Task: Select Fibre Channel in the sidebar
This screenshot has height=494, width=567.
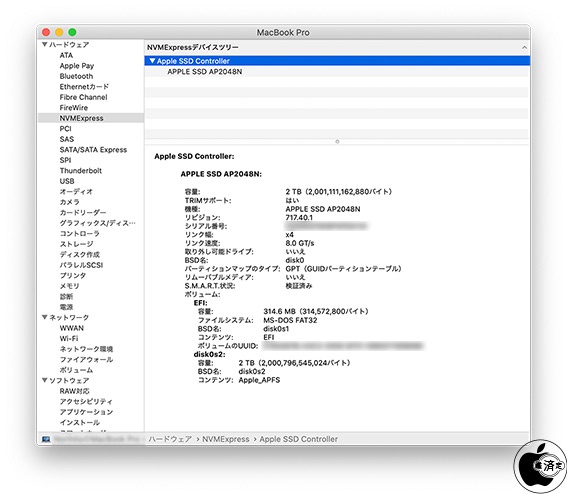Action: coord(84,97)
